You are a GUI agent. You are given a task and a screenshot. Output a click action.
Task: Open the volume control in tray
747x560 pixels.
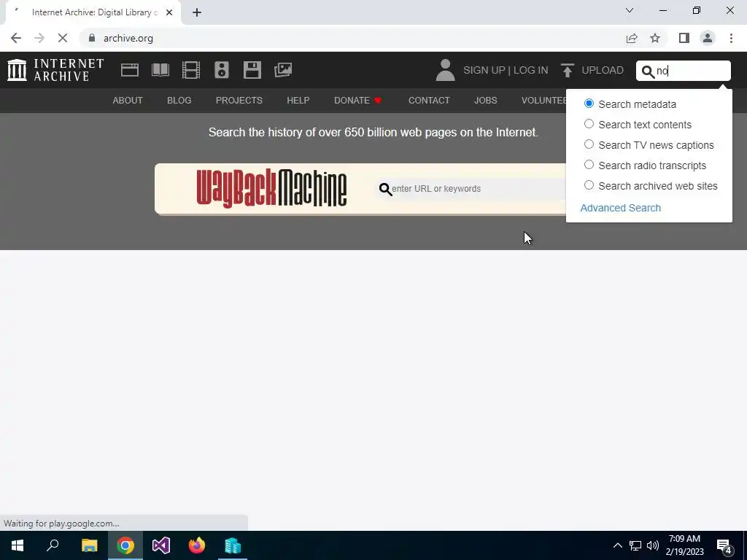point(653,545)
